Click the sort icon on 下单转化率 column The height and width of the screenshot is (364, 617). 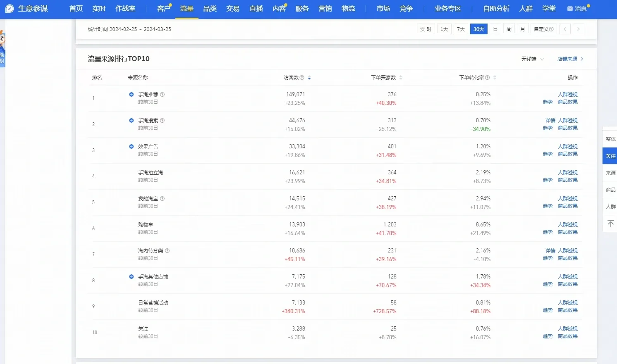[494, 77]
